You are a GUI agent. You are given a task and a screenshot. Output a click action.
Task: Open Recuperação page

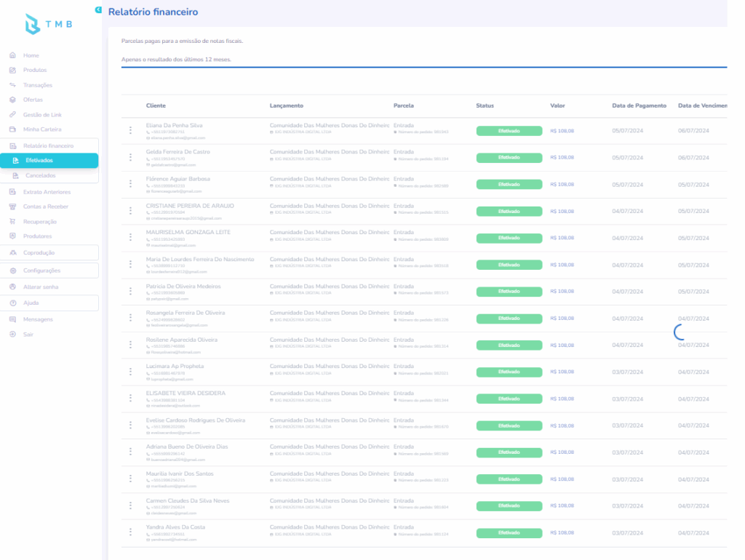tap(39, 222)
